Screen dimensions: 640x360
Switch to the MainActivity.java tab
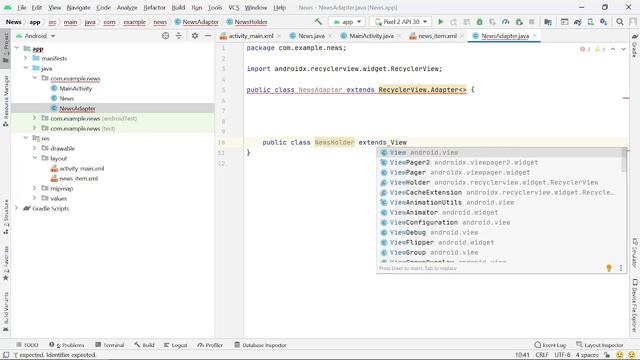click(371, 36)
